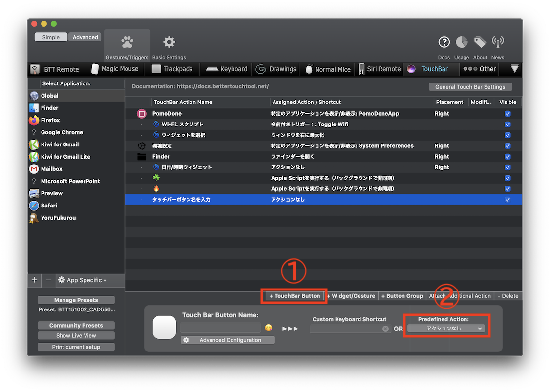Switch to the Keyboard tab
This screenshot has height=392, width=550.
pos(227,69)
